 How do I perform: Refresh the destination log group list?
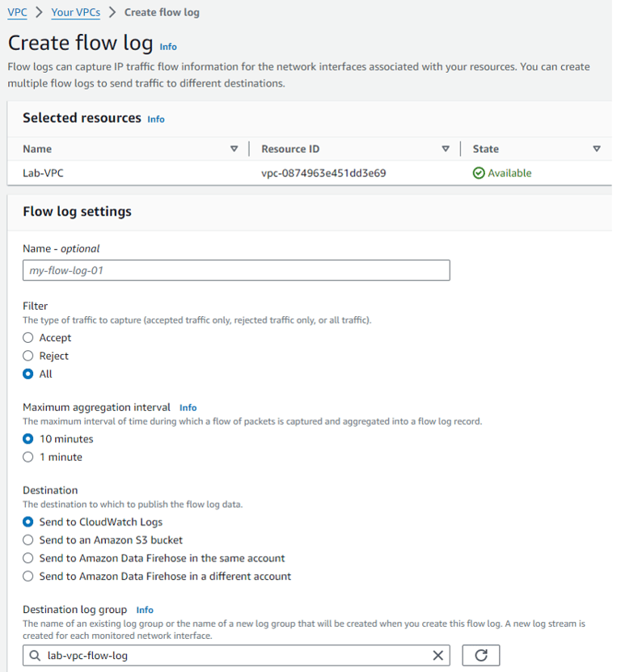(x=481, y=655)
